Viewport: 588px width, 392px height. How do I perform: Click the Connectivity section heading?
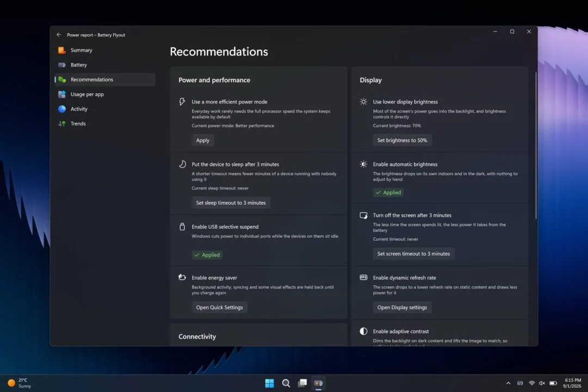pos(197,336)
